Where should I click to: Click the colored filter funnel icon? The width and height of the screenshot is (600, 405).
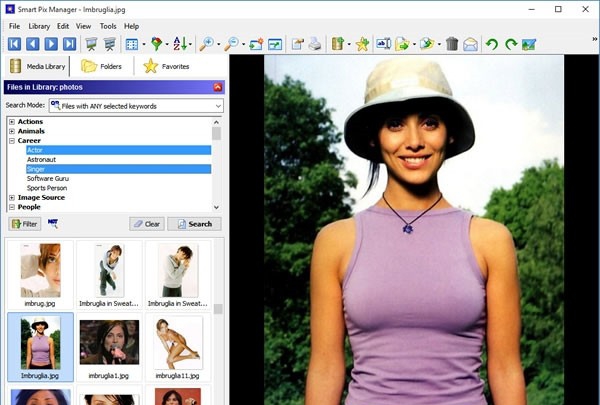(156, 44)
